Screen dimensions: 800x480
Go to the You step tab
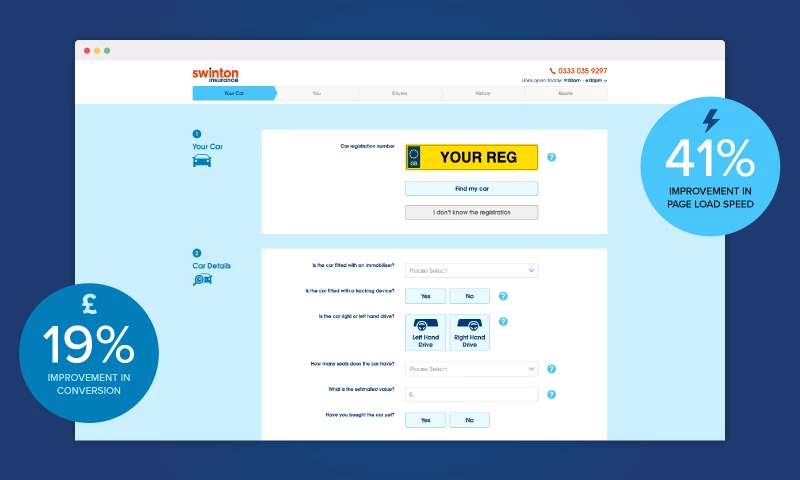[317, 93]
